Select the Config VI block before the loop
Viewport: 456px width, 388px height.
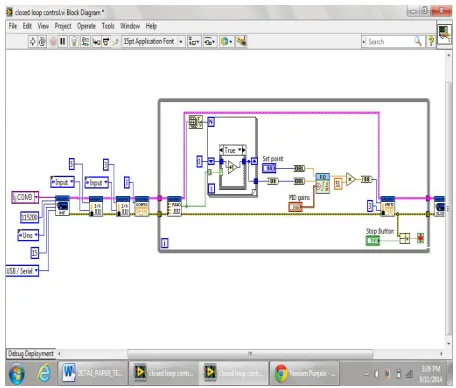(x=142, y=206)
